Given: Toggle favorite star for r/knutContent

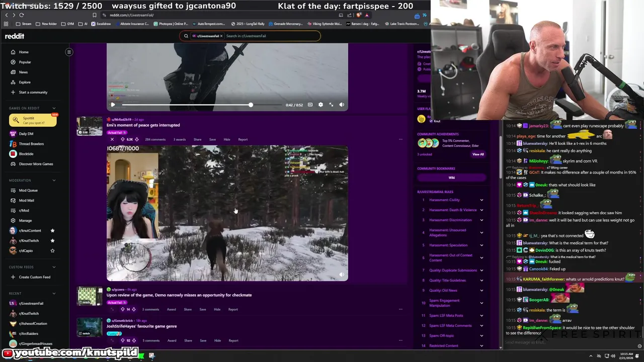Looking at the screenshot, I should tap(52, 231).
